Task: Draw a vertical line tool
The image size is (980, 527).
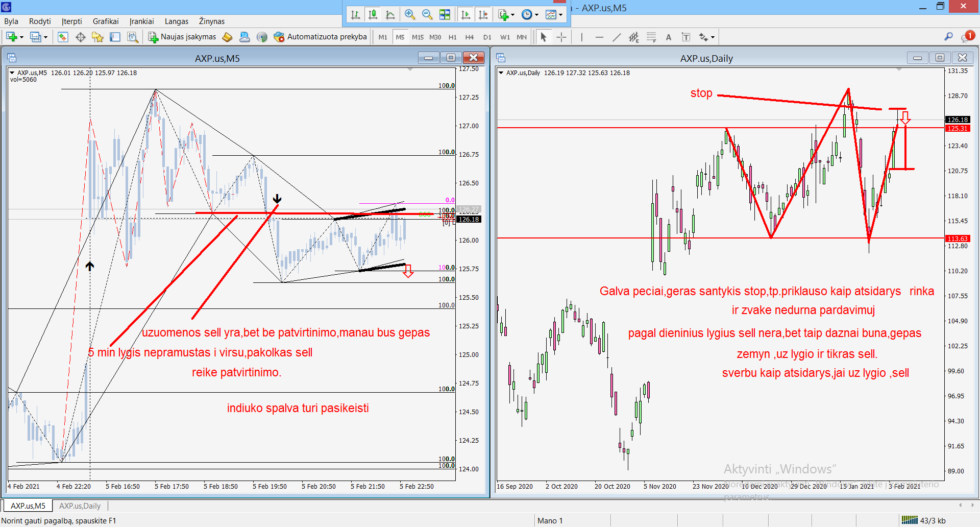Action: (581, 37)
